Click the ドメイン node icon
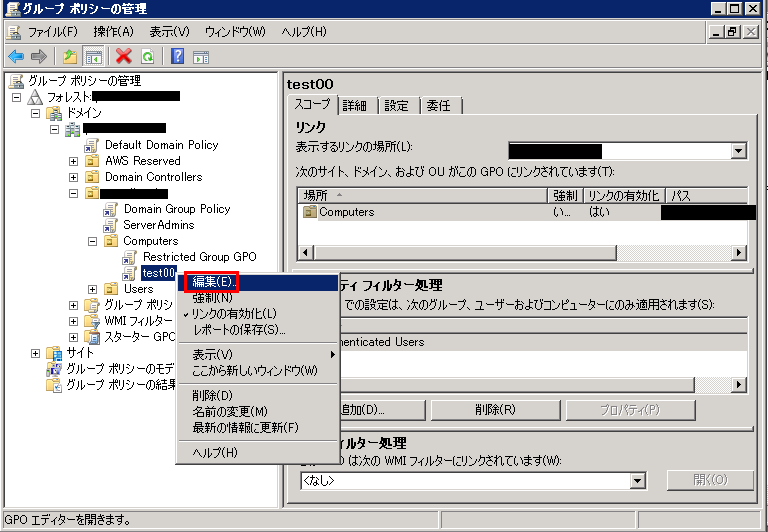Screen dimensions: 768x532 pyautogui.click(x=54, y=113)
